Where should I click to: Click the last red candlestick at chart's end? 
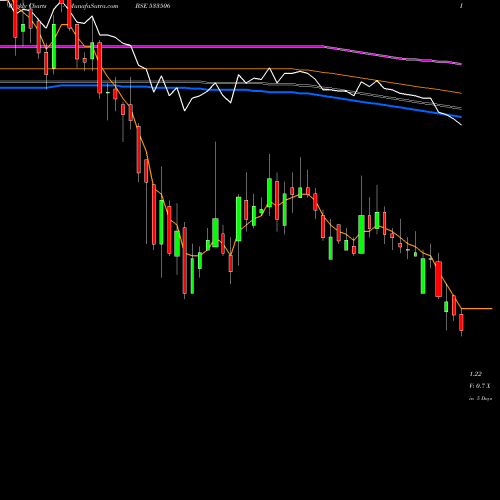[x=461, y=322]
